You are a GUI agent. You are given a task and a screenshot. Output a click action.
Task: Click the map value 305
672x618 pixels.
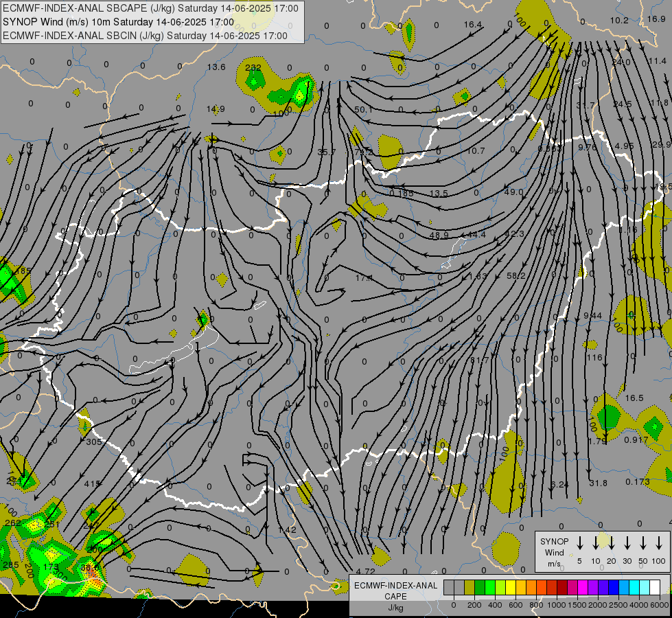click(94, 442)
